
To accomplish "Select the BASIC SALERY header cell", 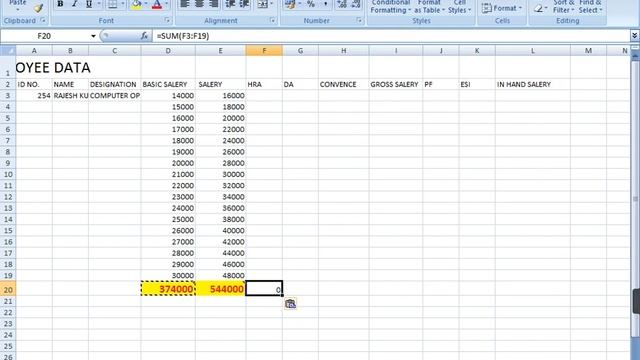I will tap(168, 84).
